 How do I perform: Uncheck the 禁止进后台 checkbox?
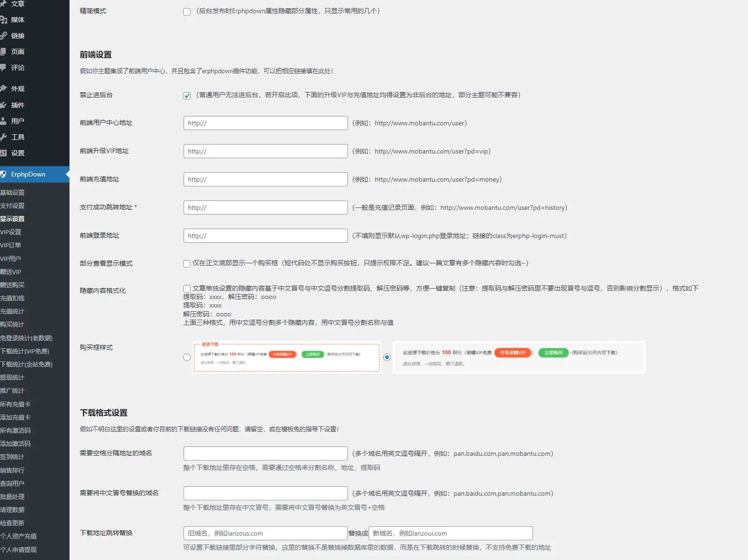187,96
